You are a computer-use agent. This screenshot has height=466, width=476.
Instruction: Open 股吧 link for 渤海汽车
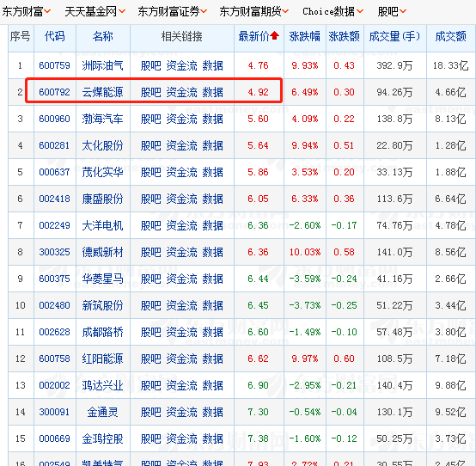[x=151, y=119]
